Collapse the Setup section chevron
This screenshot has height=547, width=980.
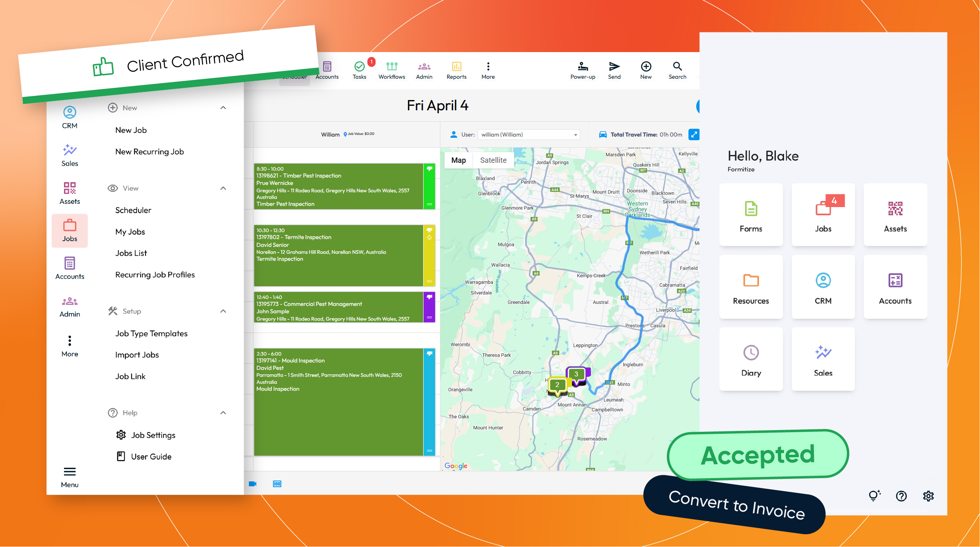click(223, 311)
